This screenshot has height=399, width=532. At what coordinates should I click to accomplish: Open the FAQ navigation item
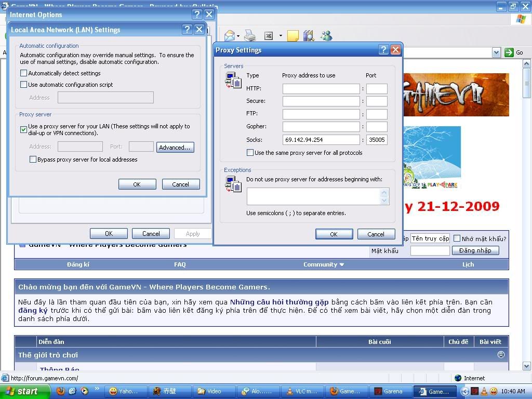click(x=180, y=264)
